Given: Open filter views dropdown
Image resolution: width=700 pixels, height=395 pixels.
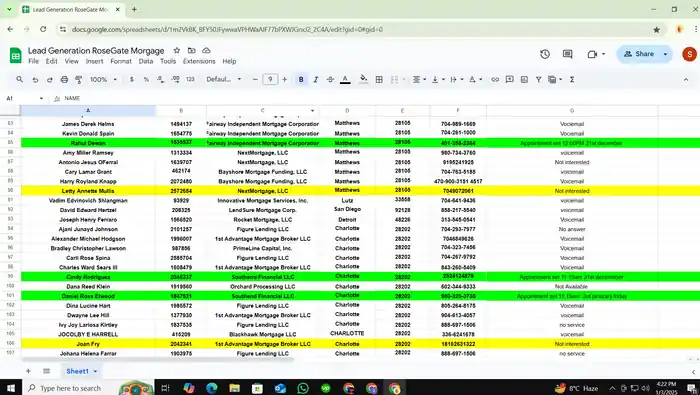Looking at the screenshot, I should (555, 79).
